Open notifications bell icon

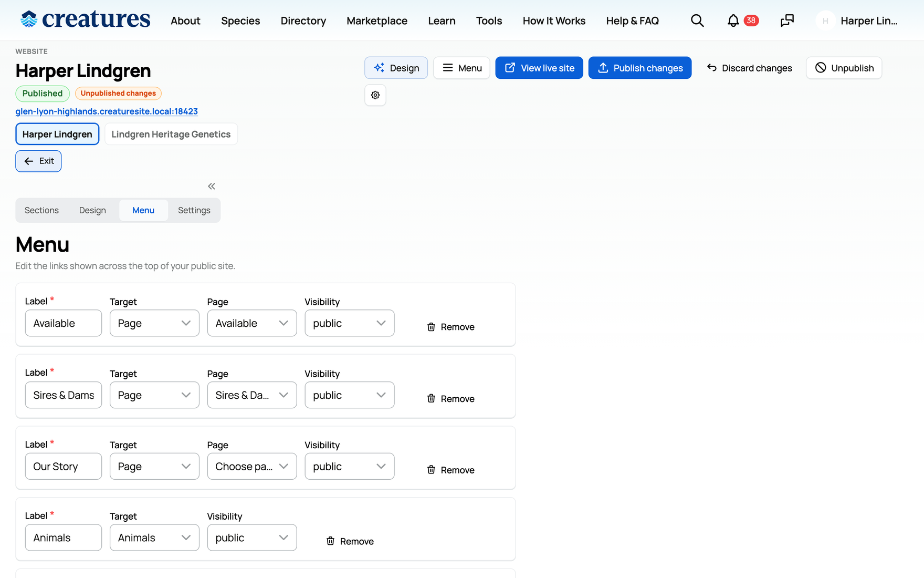click(x=733, y=20)
